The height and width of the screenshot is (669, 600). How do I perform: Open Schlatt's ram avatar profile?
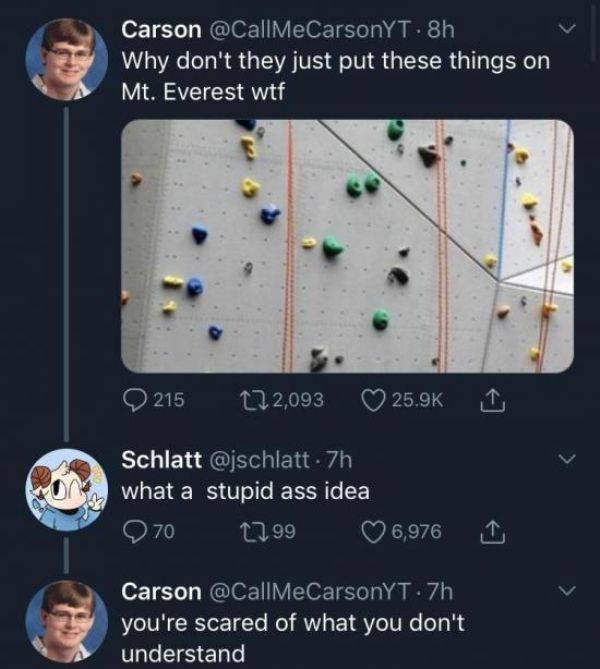point(67,487)
